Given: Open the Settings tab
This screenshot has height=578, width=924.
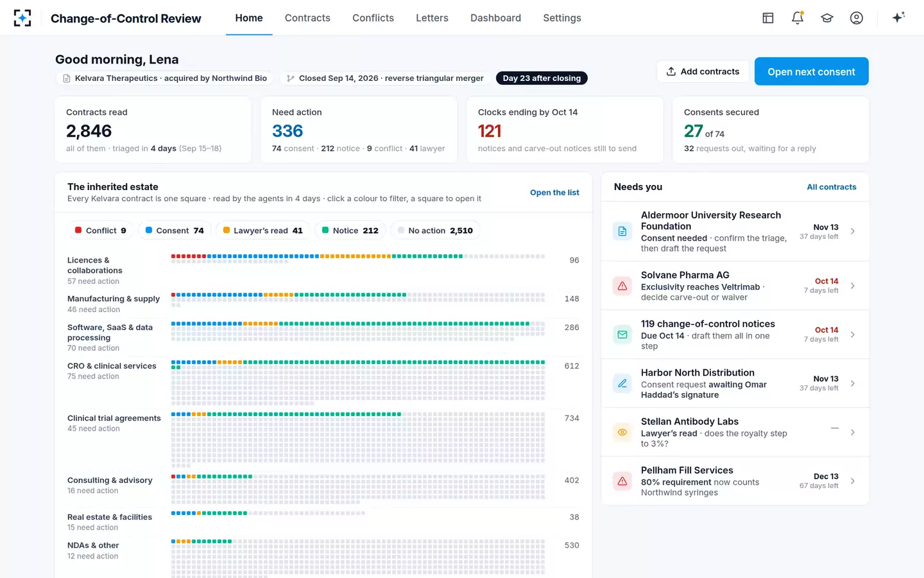Looking at the screenshot, I should point(562,18).
